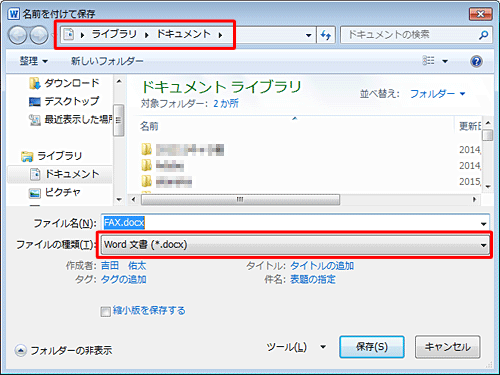Image resolution: width=500 pixels, height=375 pixels.
Task: Click the round フォルダーの非表示 collapse icon
Action: click(x=20, y=350)
